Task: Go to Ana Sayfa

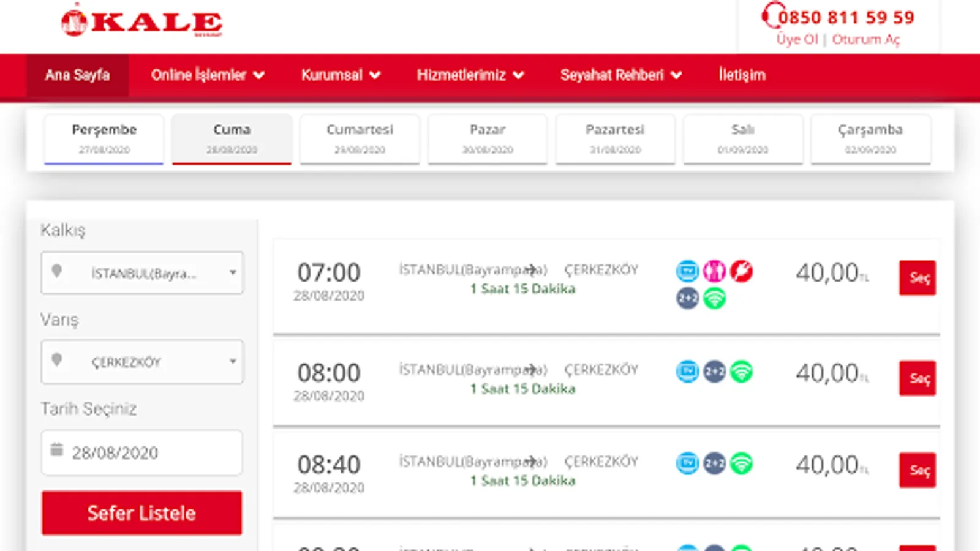Action: click(77, 75)
